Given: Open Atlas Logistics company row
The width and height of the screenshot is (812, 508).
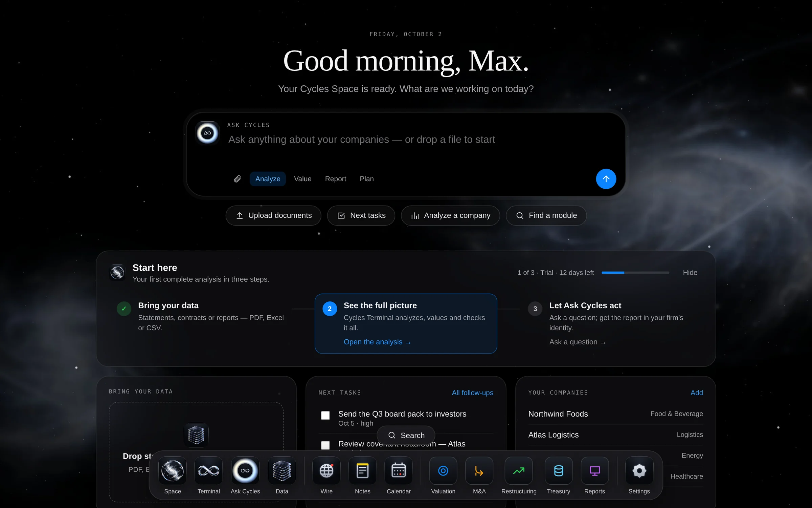Looking at the screenshot, I should (x=615, y=435).
